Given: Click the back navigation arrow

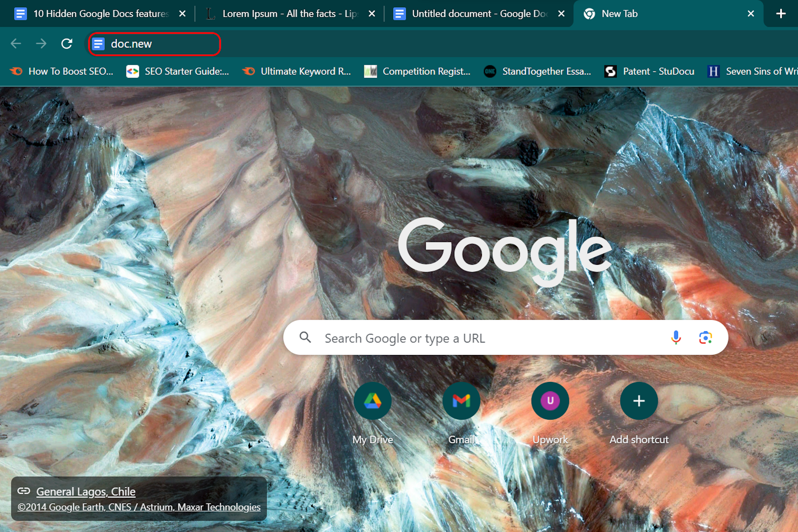Looking at the screenshot, I should [x=16, y=44].
